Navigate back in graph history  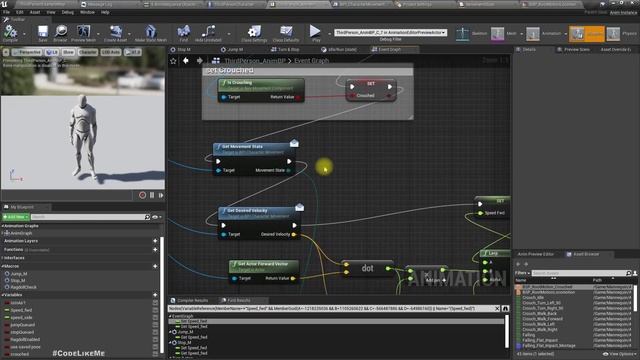pos(186,60)
